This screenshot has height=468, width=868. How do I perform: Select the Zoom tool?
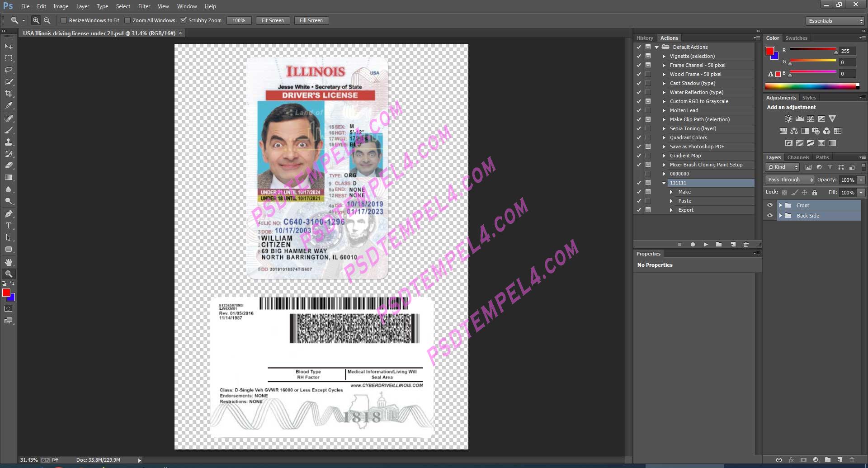pos(8,274)
